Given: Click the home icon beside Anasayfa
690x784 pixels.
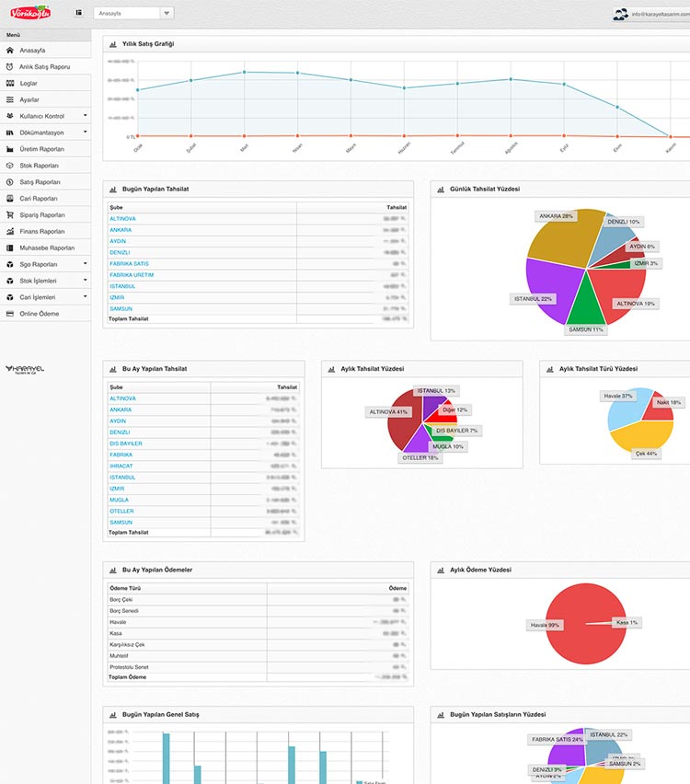Looking at the screenshot, I should [10, 51].
